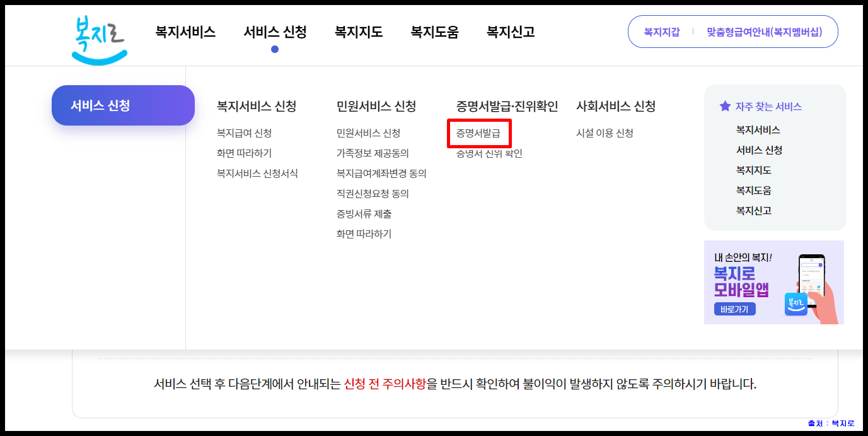Select 증명서 진위 확인
Image resolution: width=868 pixels, height=436 pixels.
coord(489,153)
